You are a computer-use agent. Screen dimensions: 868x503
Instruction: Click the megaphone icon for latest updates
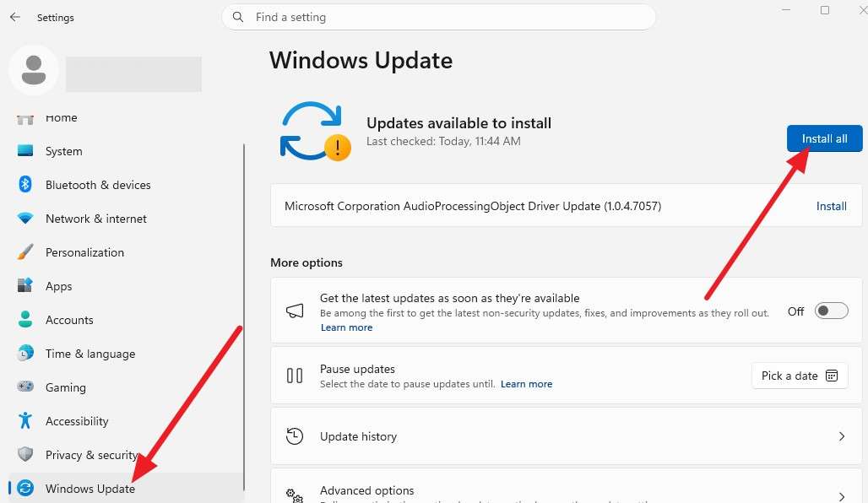(295, 311)
